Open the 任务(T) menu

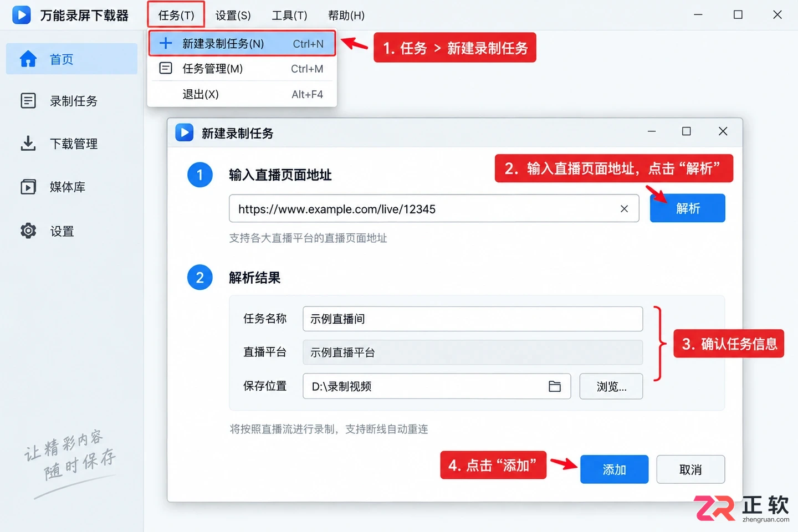click(x=176, y=15)
